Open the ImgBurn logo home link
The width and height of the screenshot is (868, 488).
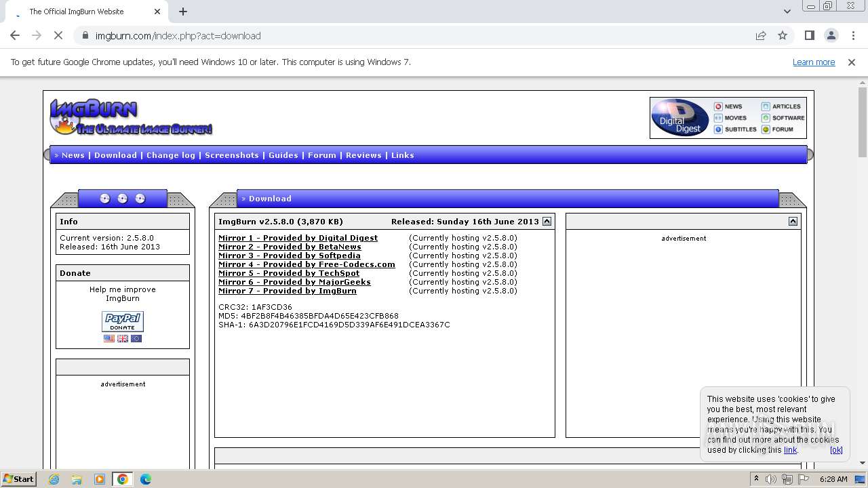130,117
